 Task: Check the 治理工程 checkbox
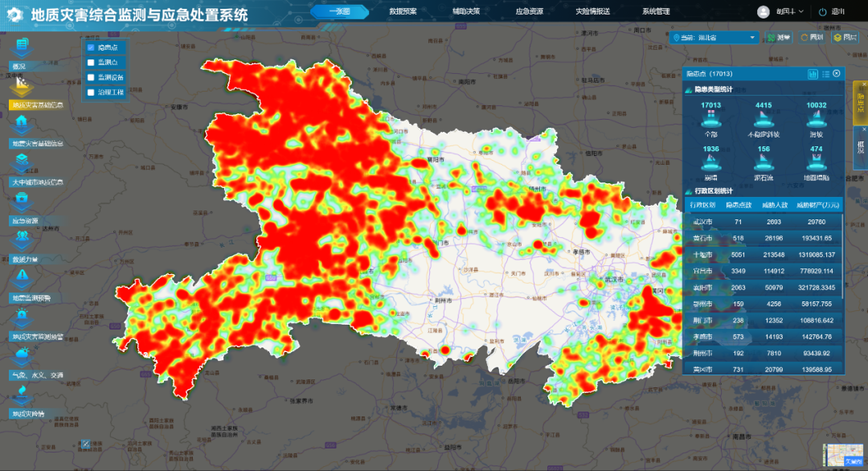coord(91,92)
